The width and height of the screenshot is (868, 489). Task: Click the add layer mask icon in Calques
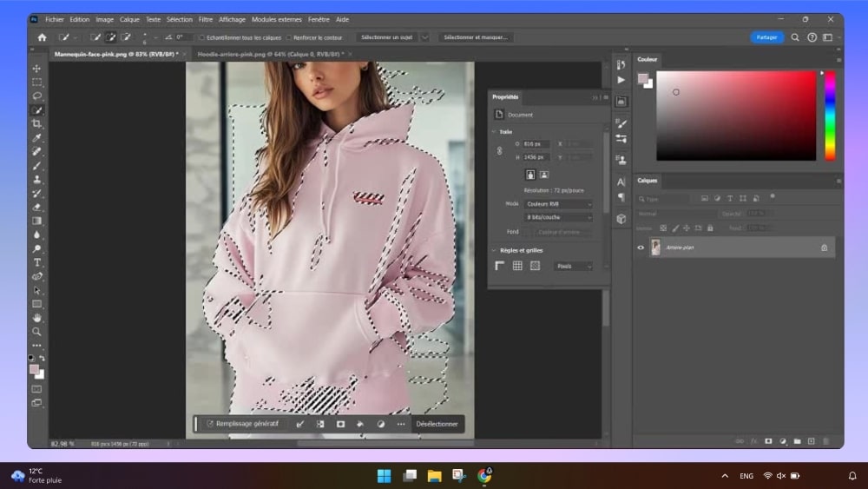(768, 441)
